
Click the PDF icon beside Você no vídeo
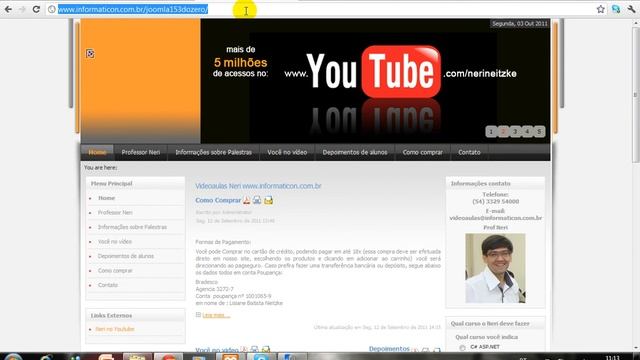(x=244, y=350)
